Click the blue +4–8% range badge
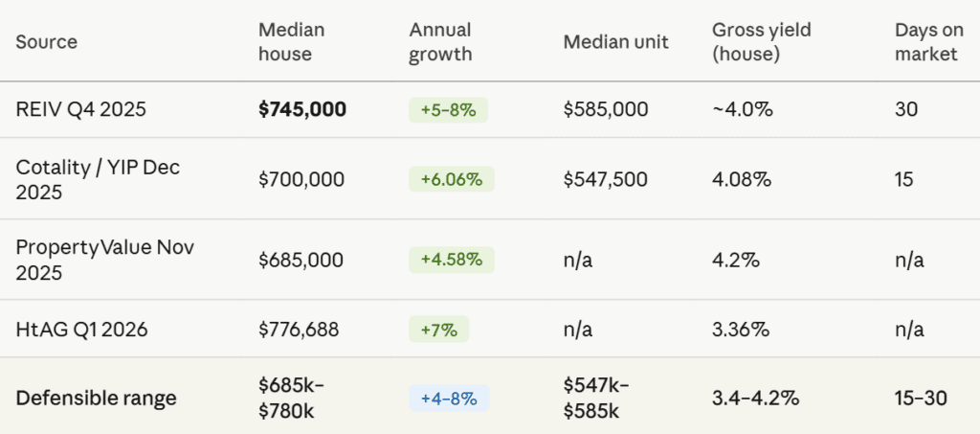Viewport: 980px width, 434px height. click(x=448, y=398)
